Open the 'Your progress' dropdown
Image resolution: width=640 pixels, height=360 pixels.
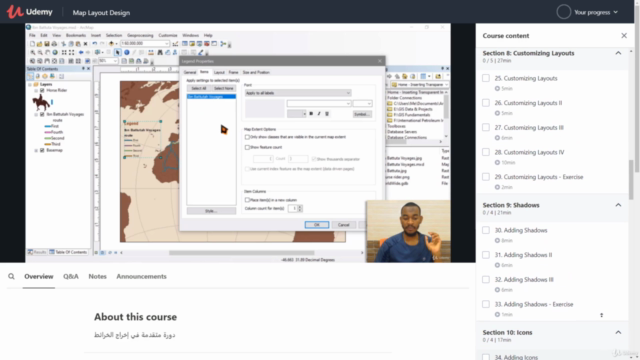[588, 12]
